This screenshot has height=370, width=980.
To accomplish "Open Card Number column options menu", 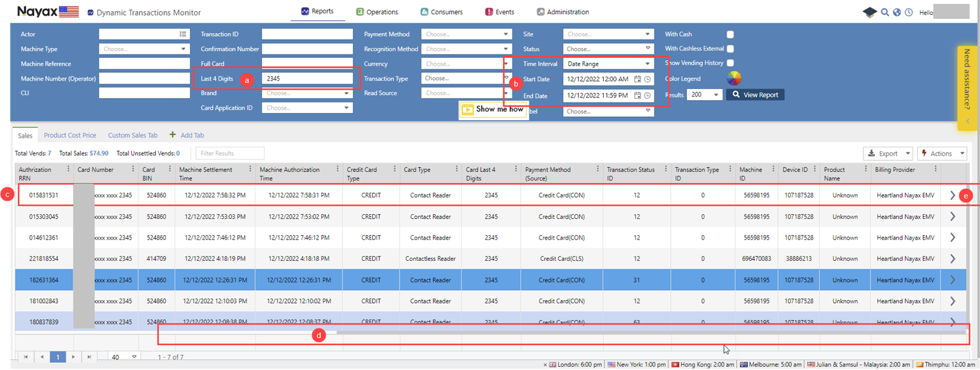I will (132, 169).
